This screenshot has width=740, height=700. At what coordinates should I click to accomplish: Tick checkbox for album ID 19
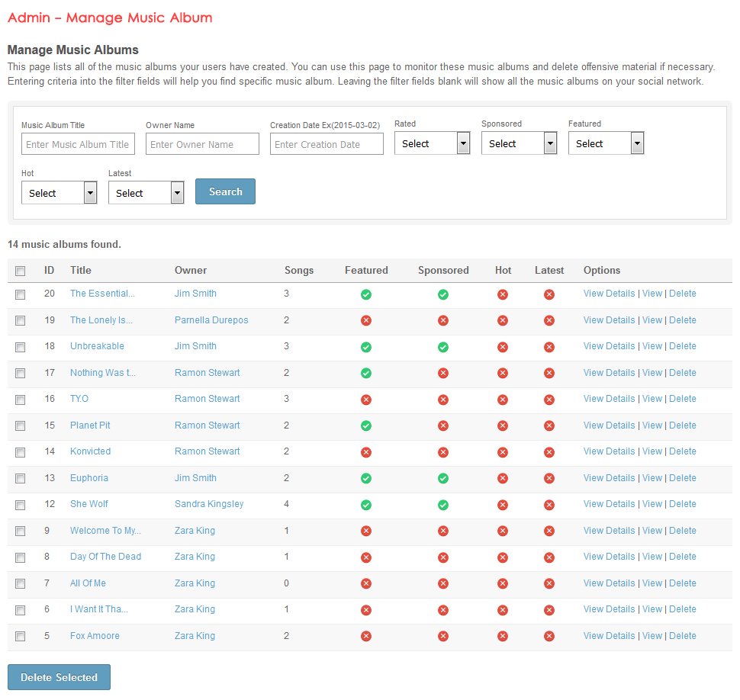click(21, 321)
